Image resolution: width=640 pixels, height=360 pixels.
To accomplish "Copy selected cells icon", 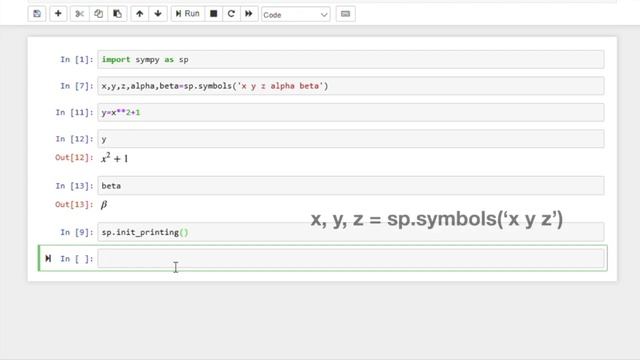I will click(x=98, y=14).
